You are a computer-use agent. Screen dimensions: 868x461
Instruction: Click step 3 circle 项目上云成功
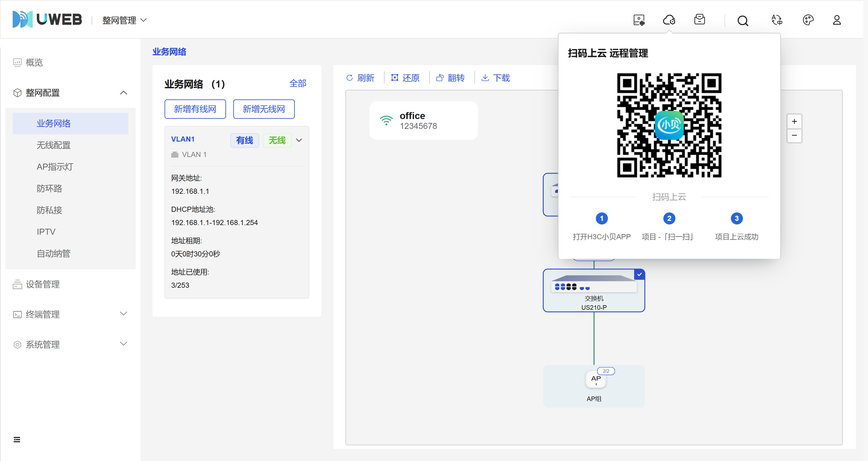coord(737,218)
